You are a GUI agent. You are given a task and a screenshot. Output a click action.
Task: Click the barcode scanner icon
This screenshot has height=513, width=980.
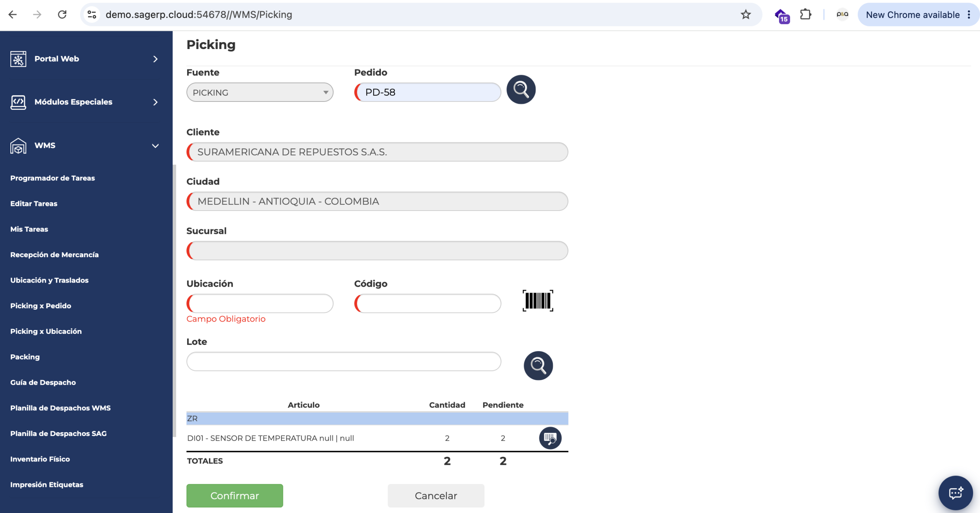538,301
